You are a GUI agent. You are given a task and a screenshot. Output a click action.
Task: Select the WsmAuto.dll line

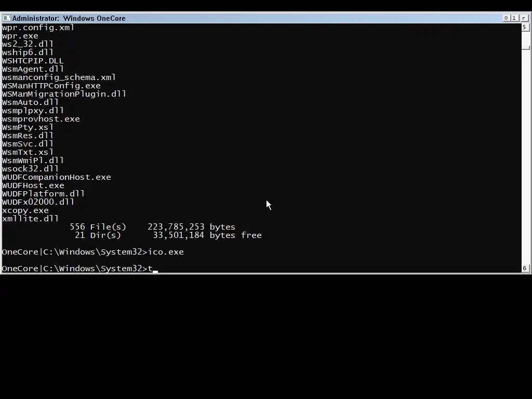pyautogui.click(x=31, y=102)
